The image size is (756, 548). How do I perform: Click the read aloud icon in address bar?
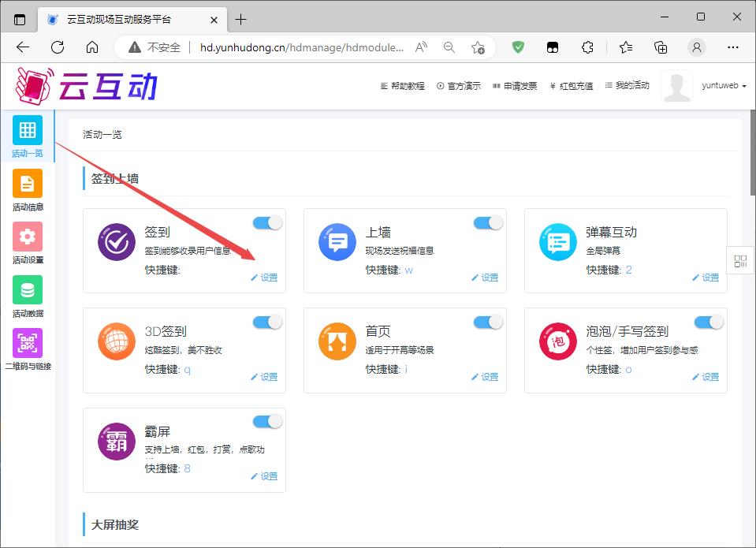pyautogui.click(x=422, y=47)
